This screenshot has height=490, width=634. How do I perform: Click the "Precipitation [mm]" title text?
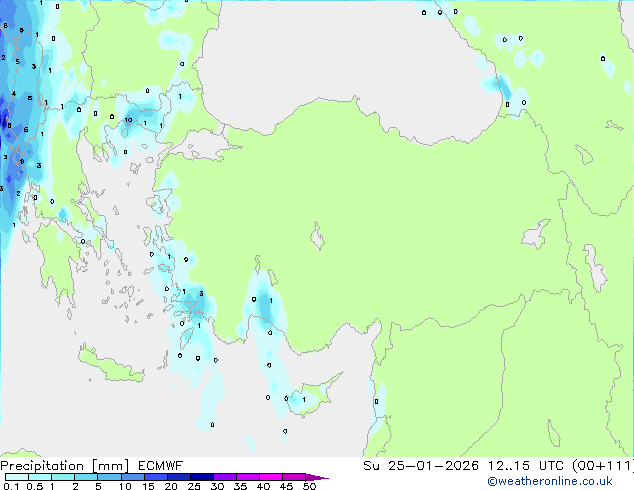[x=65, y=466]
